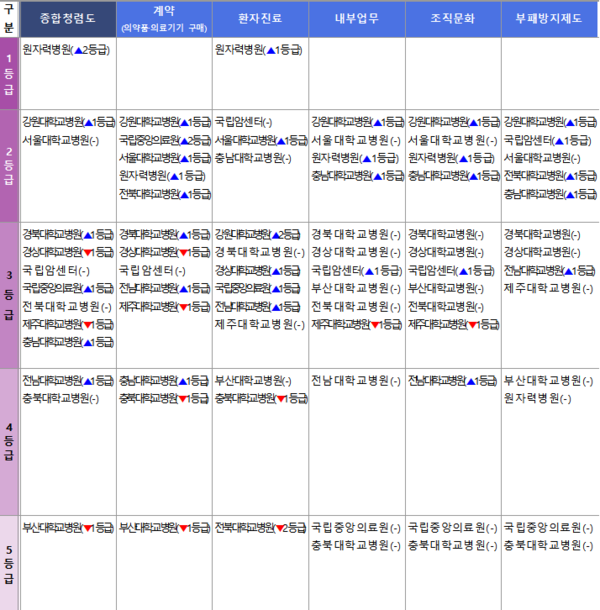Click 경상대학교병원(▼1등급) in 종합청렴도 column

pos(68,252)
